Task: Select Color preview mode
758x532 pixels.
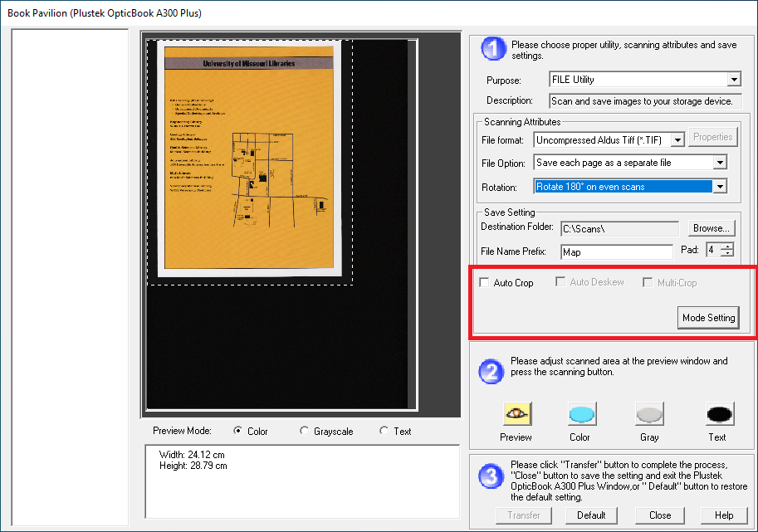Action: (239, 431)
